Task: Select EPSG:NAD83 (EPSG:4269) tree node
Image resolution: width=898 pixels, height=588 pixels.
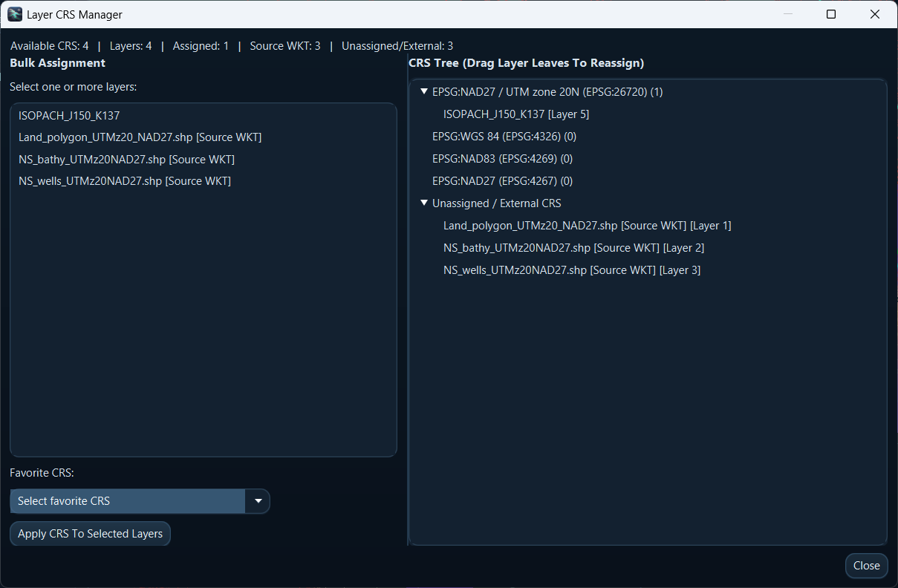Action: (x=502, y=159)
